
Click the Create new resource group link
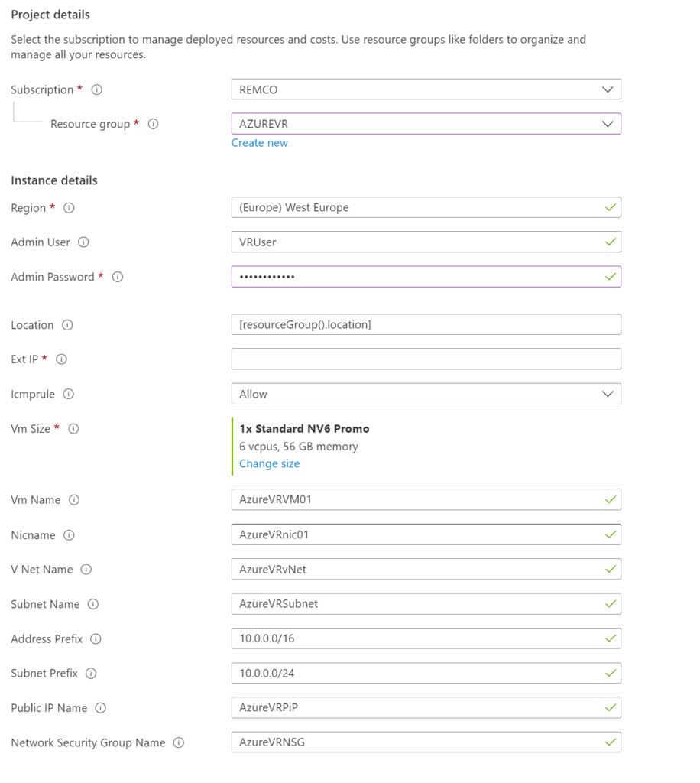pos(260,143)
